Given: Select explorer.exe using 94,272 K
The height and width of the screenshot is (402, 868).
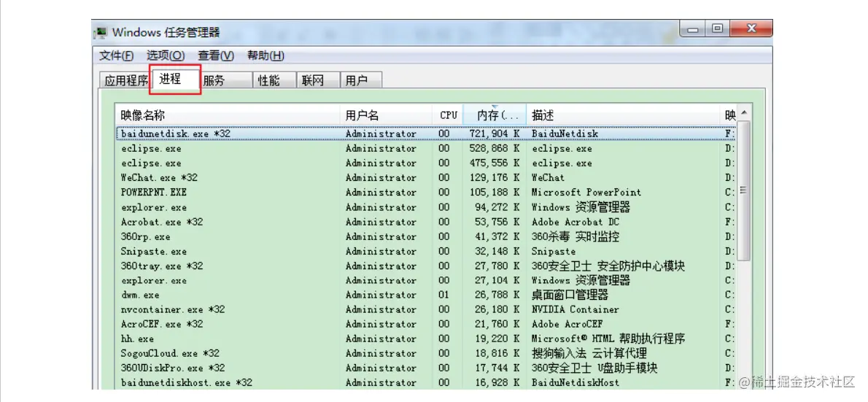Looking at the screenshot, I should point(426,207).
